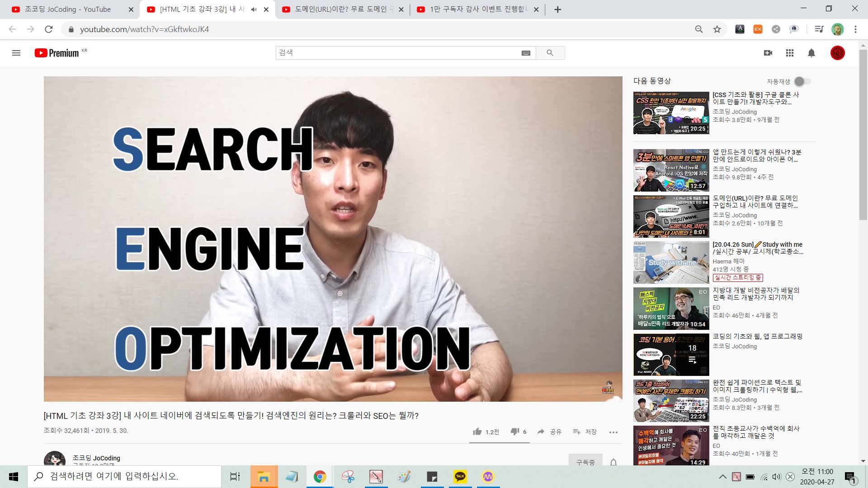868x488 pixels.
Task: Open a new browser tab
Action: click(x=557, y=9)
